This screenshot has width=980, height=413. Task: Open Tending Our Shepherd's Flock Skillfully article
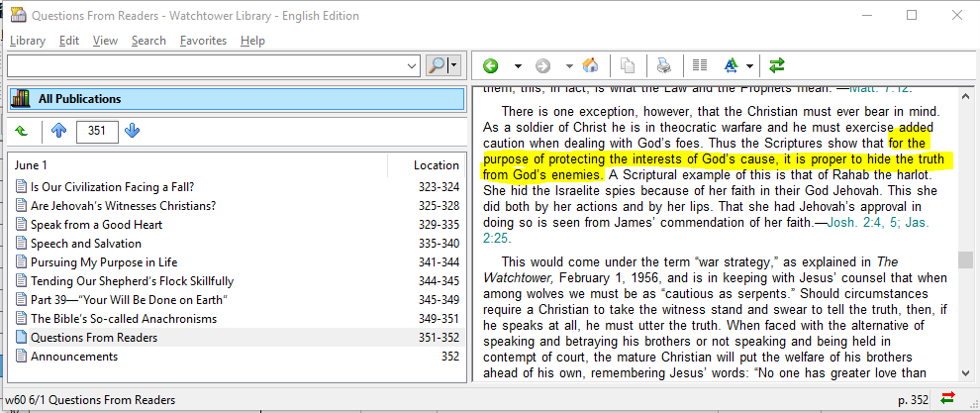(132, 281)
